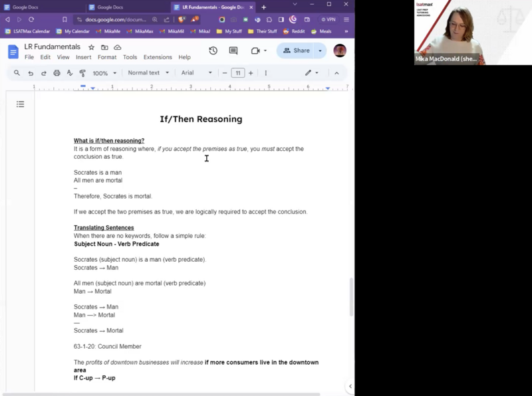The image size is (532, 396).
Task: Click the spelling and grammar check icon
Action: (x=70, y=73)
